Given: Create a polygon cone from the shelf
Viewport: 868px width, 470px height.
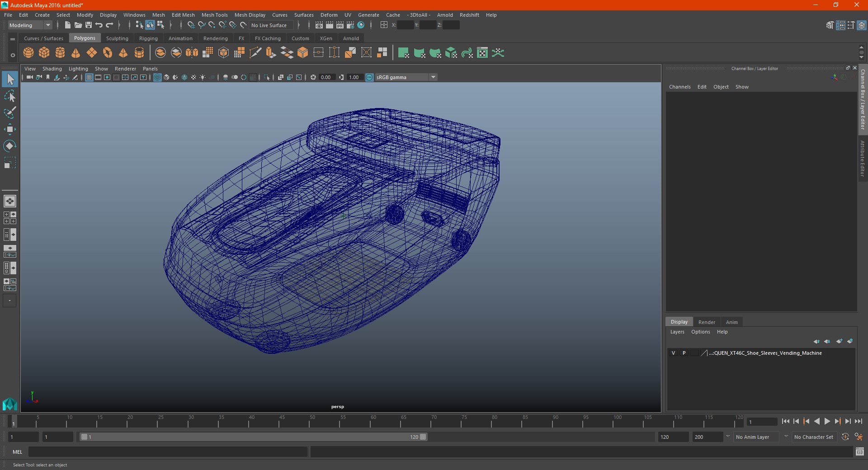Looking at the screenshot, I should (x=76, y=53).
